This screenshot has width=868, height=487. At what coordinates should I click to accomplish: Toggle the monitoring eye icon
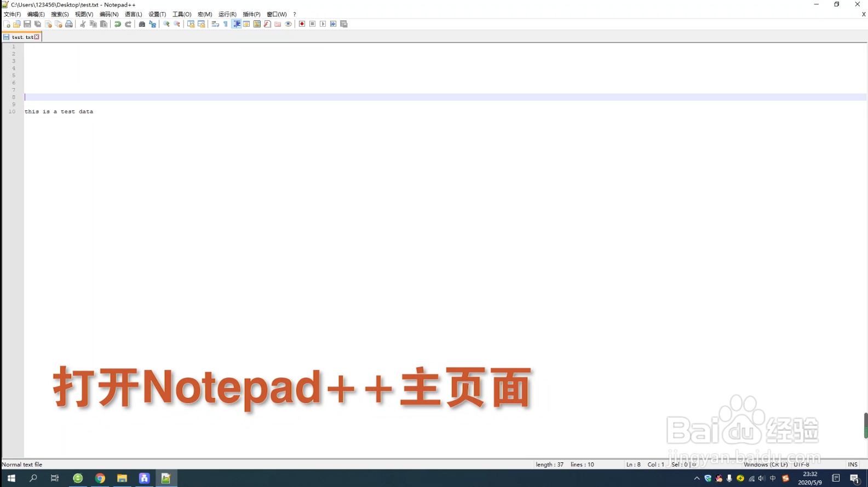(288, 24)
